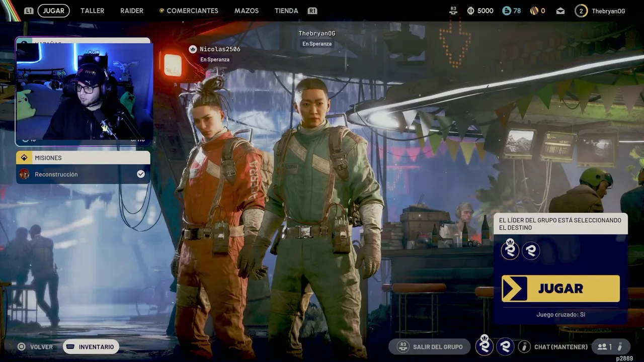
Task: Select the second party member emblem in bottom bar
Action: 505,346
